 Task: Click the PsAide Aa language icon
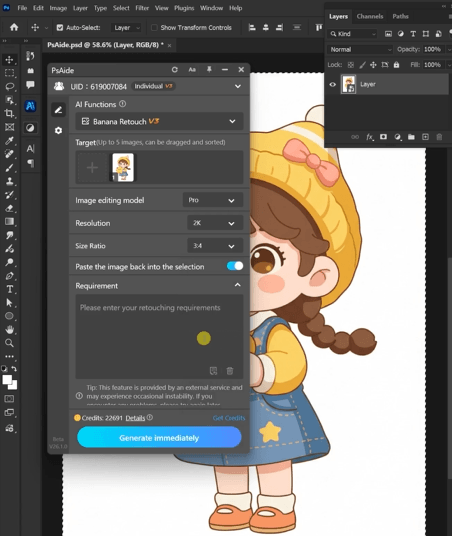click(x=192, y=70)
